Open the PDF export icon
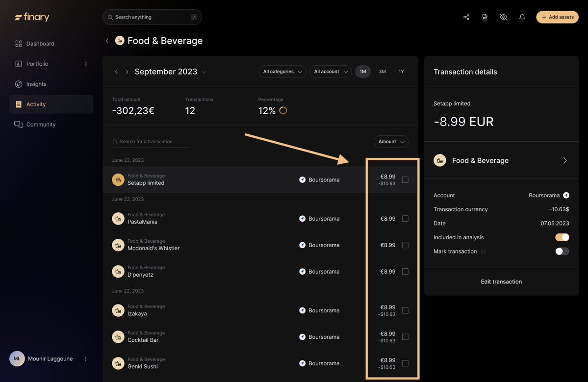This screenshot has height=382, width=588. 485,17
